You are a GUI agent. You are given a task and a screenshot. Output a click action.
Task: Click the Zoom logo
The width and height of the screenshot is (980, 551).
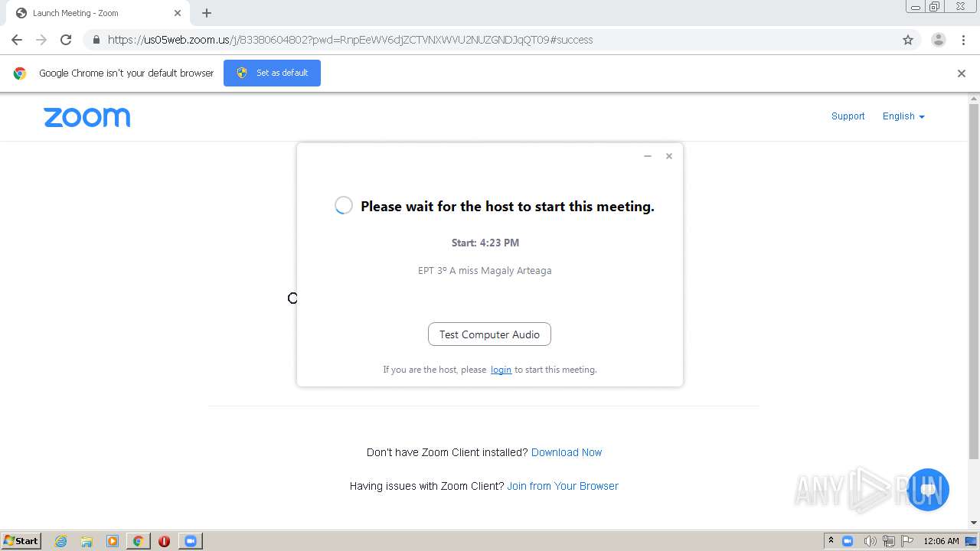pyautogui.click(x=87, y=117)
